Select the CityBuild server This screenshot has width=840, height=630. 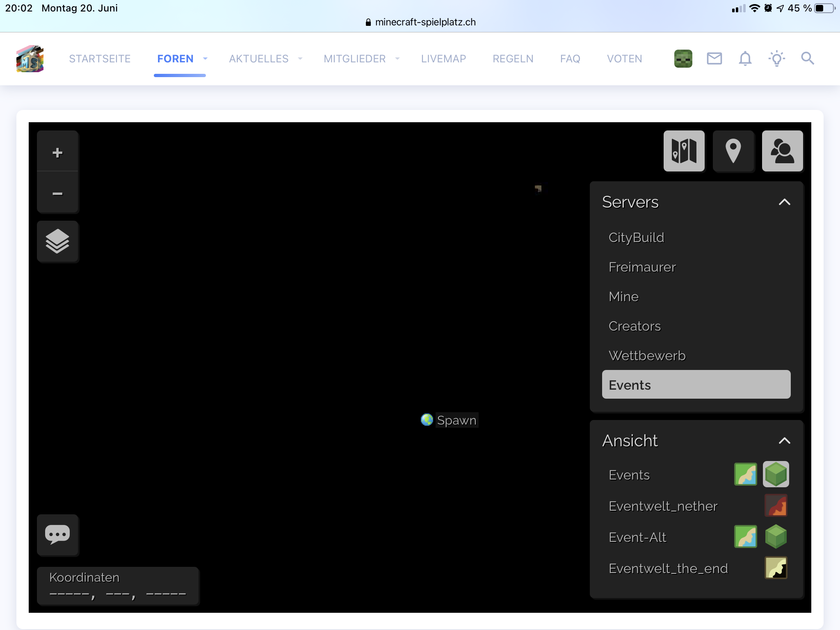[636, 237]
